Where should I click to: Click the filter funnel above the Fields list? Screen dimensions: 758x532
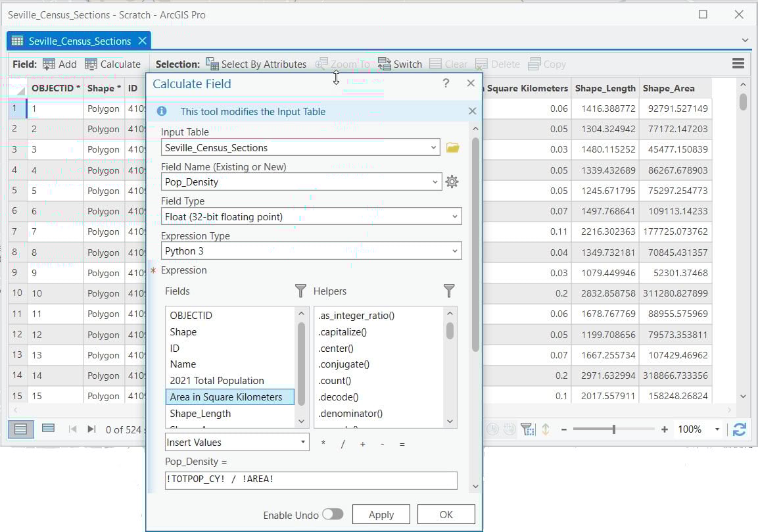300,291
